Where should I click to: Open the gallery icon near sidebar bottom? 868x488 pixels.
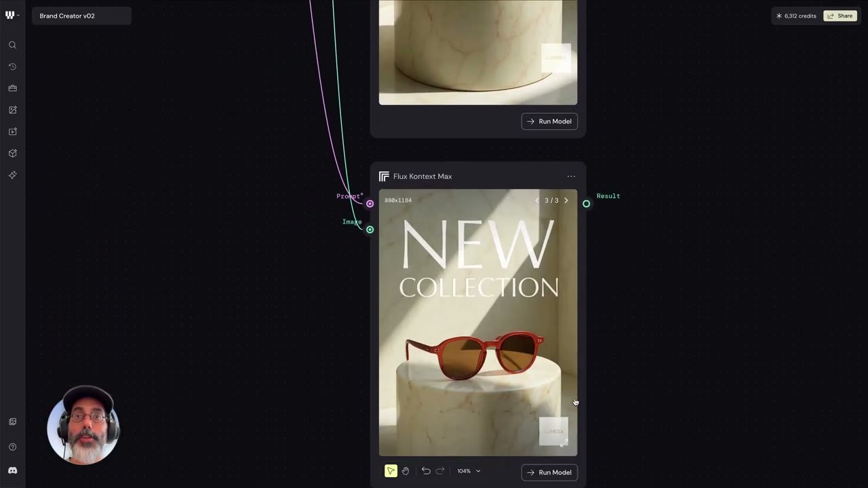(x=12, y=422)
